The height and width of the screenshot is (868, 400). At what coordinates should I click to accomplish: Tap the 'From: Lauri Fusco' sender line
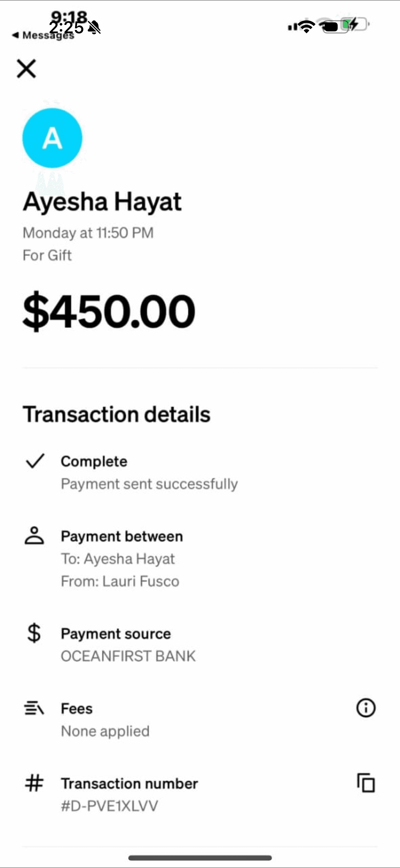pos(120,581)
